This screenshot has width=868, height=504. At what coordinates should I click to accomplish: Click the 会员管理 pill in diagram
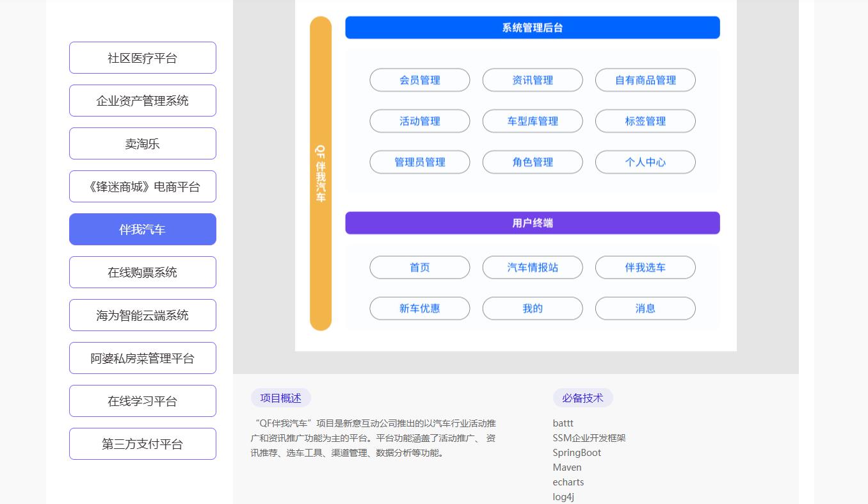pos(419,80)
